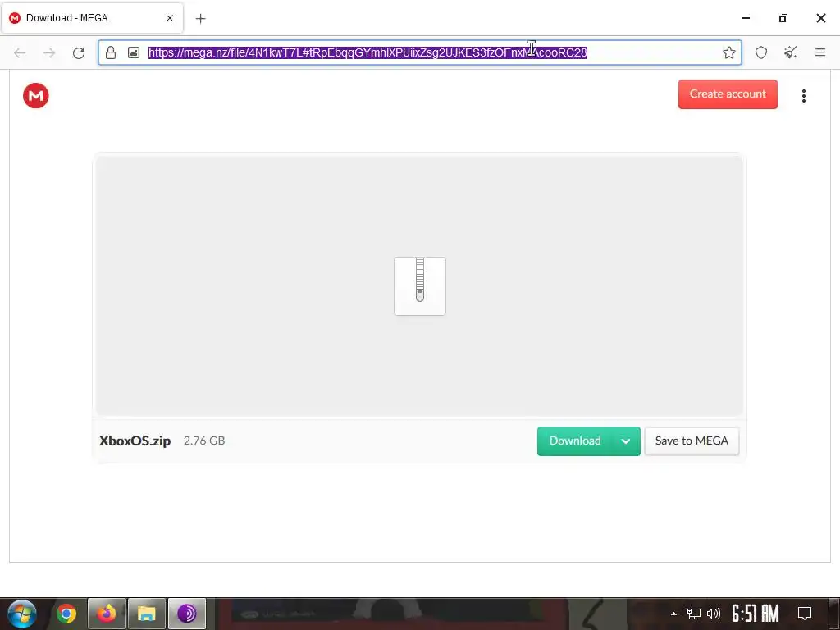This screenshot has height=630, width=840.
Task: Click the 6:51 AM clock
Action: [756, 614]
